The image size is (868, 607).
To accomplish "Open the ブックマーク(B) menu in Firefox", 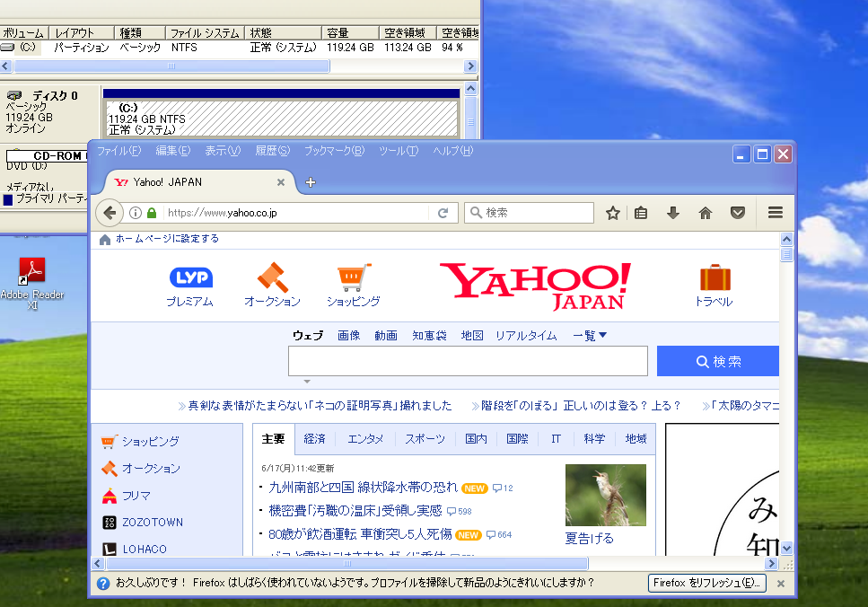I will [334, 151].
